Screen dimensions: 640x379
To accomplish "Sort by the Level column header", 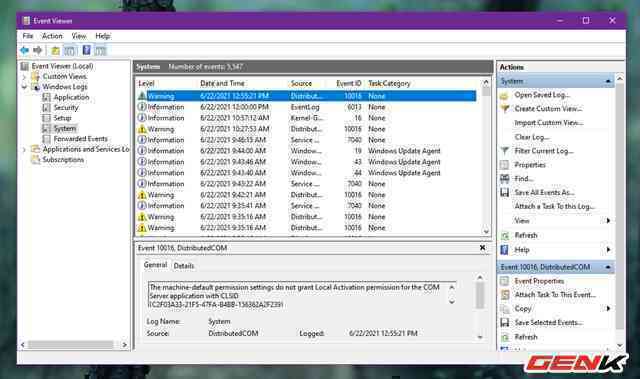I will [x=146, y=83].
